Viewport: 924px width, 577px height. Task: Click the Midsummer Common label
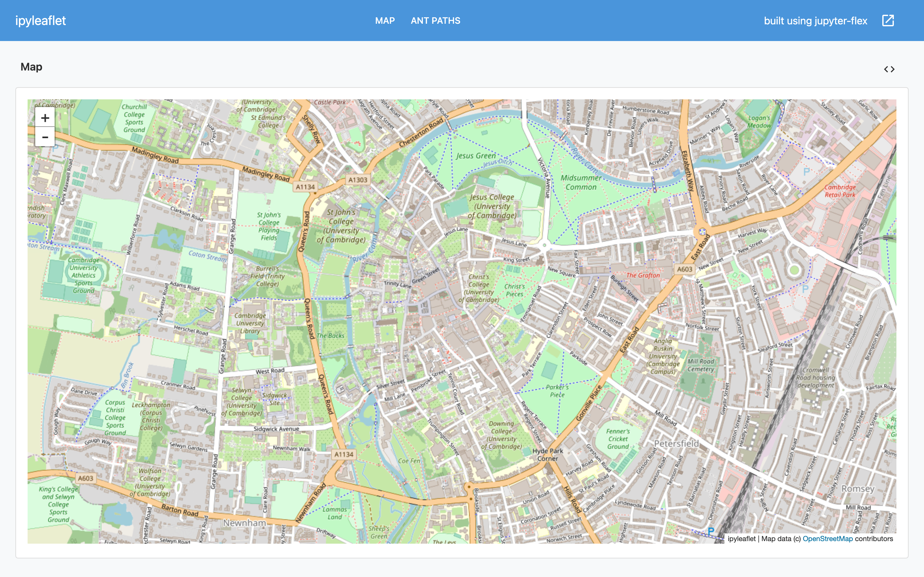[x=581, y=182]
